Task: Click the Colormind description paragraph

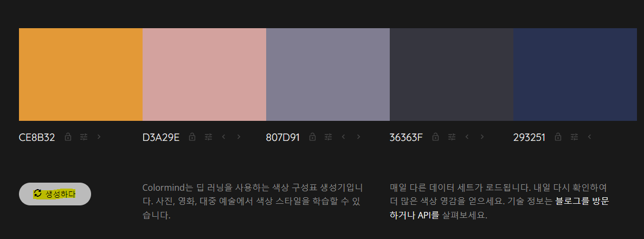Action: [252, 201]
